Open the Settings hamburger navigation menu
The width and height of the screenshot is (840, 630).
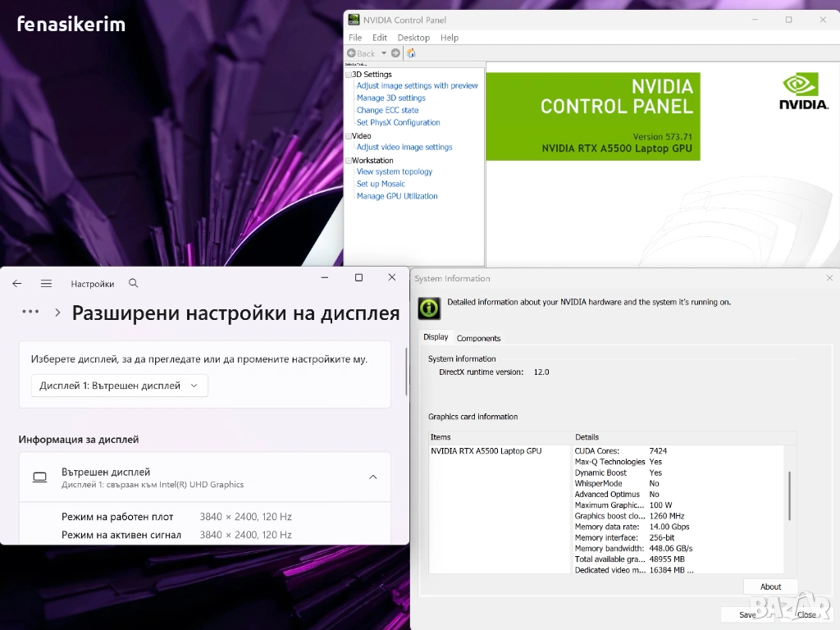46,284
